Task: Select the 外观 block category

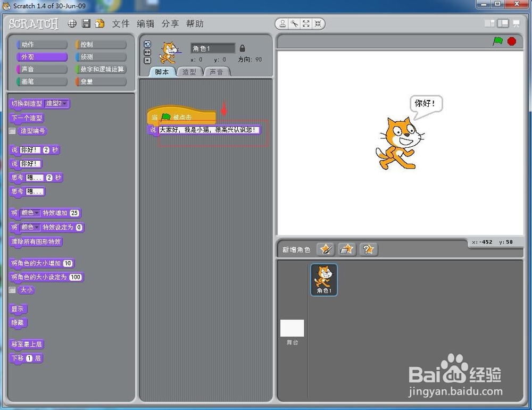Action: pos(41,56)
